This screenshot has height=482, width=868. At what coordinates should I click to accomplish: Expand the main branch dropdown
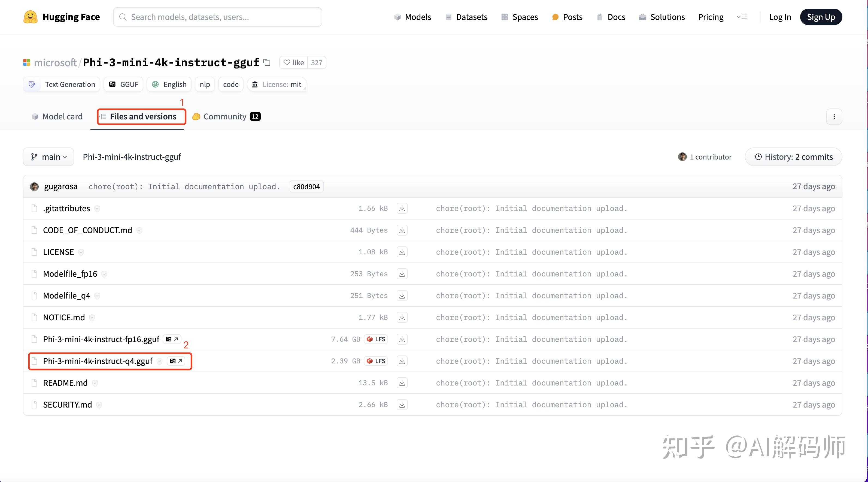point(48,157)
